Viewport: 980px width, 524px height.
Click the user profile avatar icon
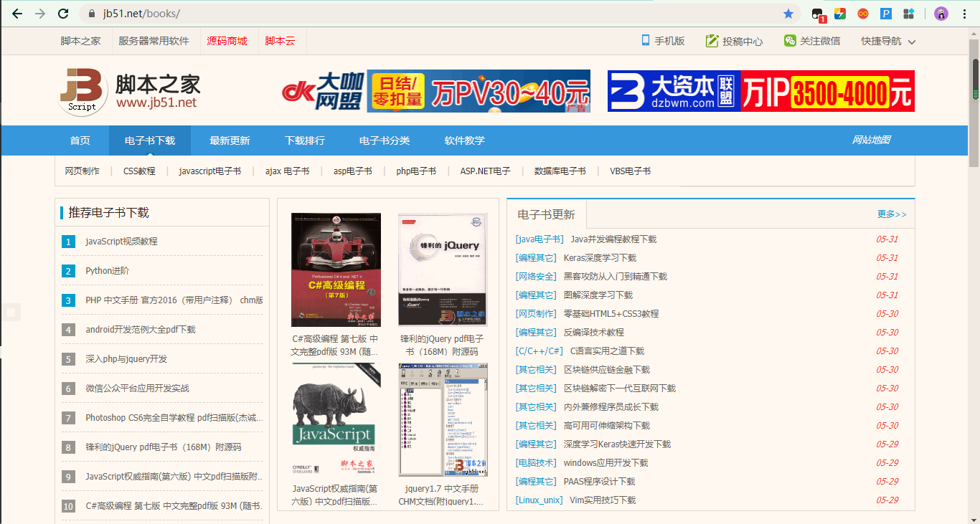click(x=941, y=14)
